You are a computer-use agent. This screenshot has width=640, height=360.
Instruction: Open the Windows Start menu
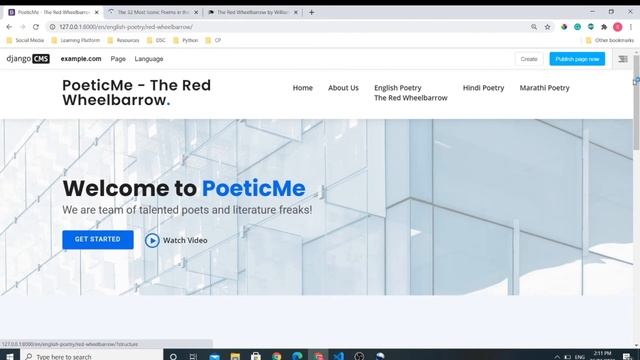click(x=10, y=356)
